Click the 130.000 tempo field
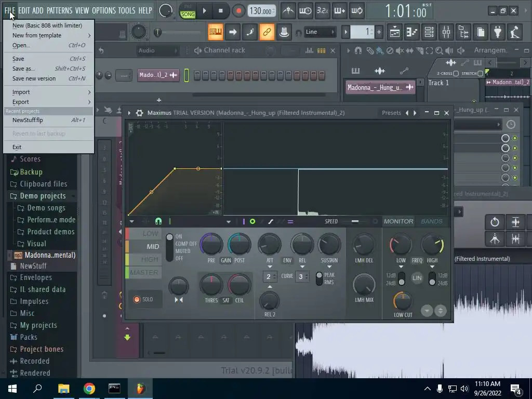The height and width of the screenshot is (399, 532). tap(262, 11)
